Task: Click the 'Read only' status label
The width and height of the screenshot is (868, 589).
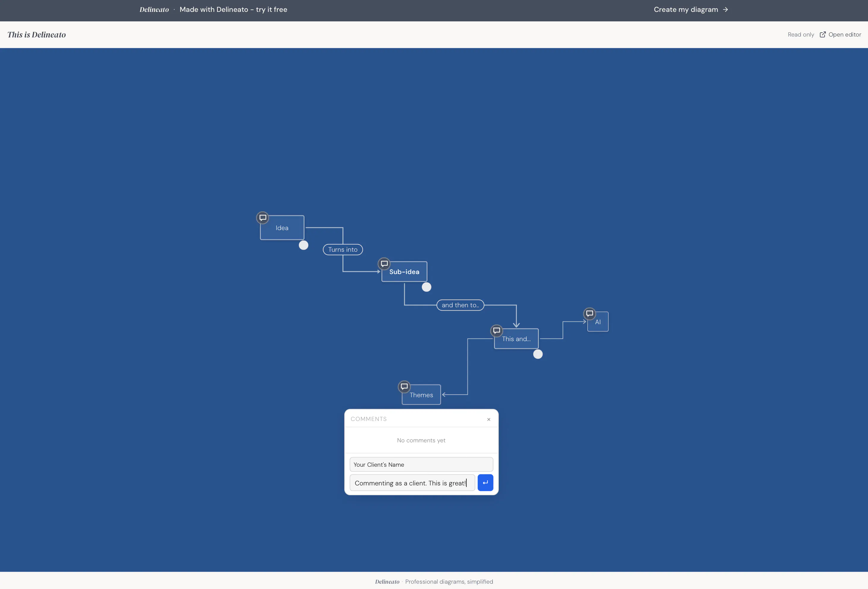Action: [x=801, y=34]
